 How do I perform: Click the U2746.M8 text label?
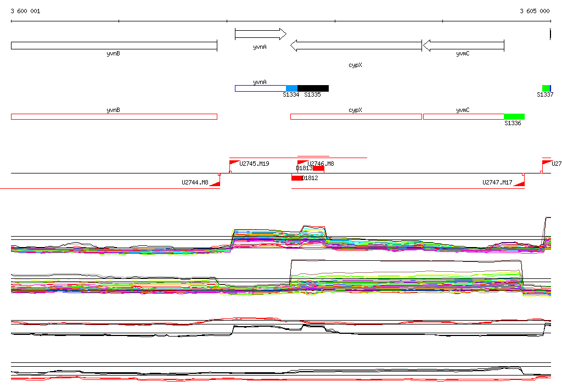(321, 164)
